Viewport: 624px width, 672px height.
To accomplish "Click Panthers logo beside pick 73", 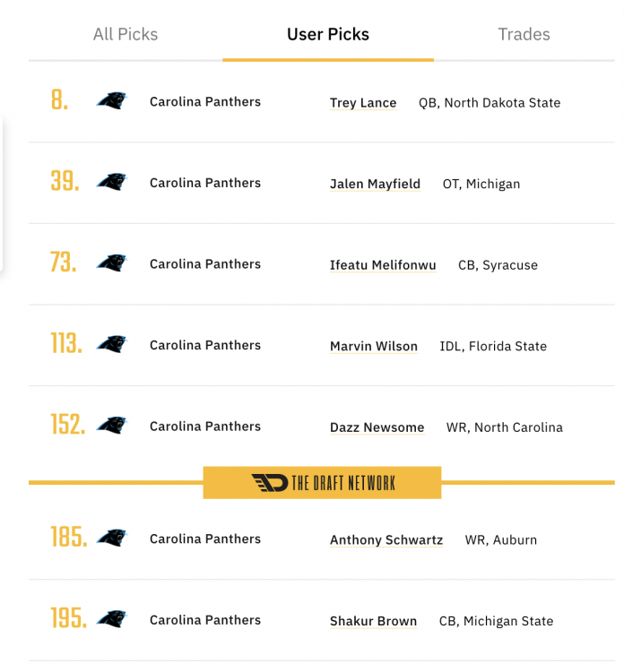I will (112, 263).
